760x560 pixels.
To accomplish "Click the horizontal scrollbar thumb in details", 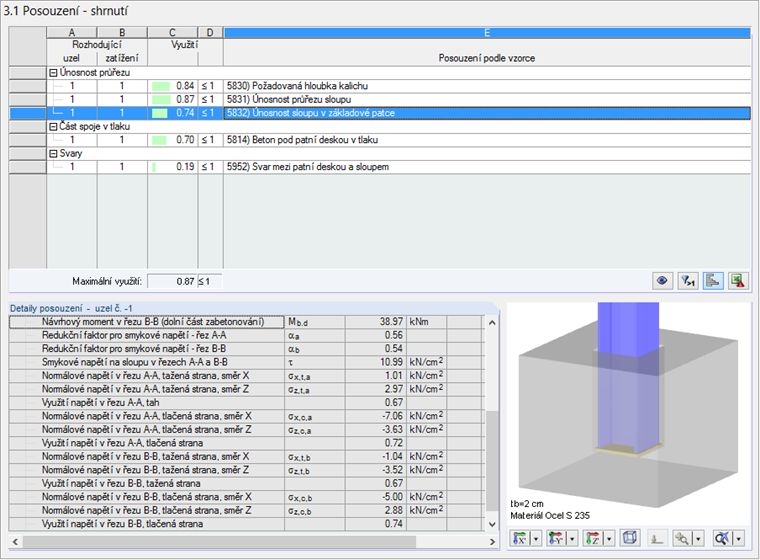I will click(219, 542).
